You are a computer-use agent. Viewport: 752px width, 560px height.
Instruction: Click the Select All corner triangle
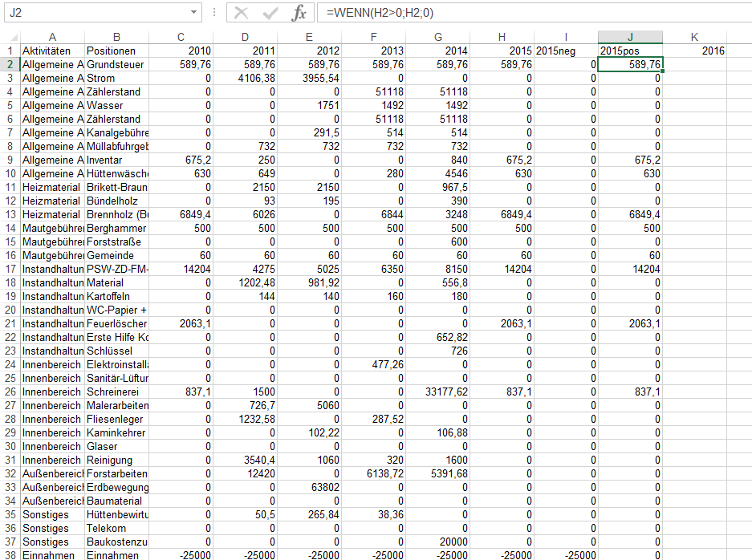click(x=10, y=37)
